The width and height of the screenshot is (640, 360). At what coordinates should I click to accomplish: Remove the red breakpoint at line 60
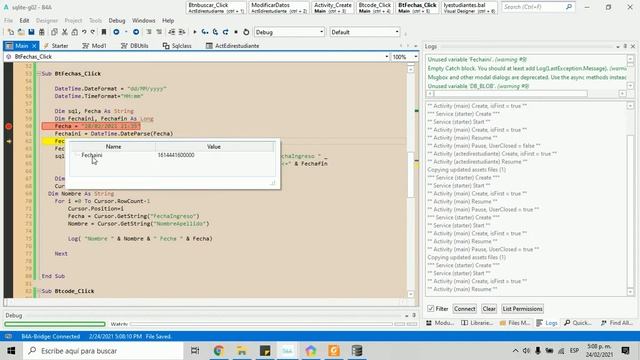[x=9, y=126]
